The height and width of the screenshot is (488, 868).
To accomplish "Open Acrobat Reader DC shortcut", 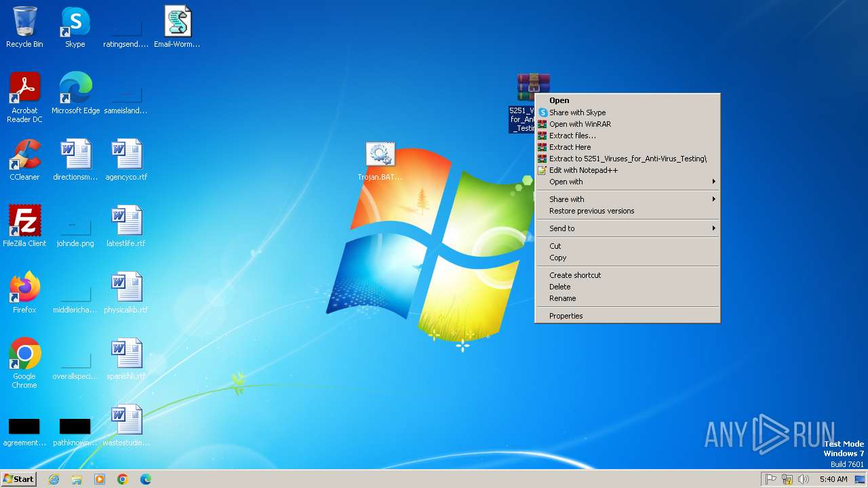I will (x=24, y=98).
